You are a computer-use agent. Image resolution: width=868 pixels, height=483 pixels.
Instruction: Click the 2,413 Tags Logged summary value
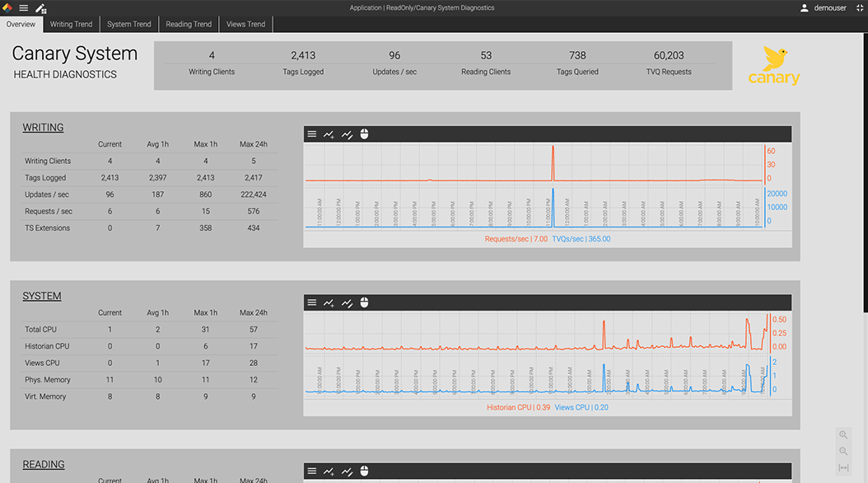(x=303, y=55)
